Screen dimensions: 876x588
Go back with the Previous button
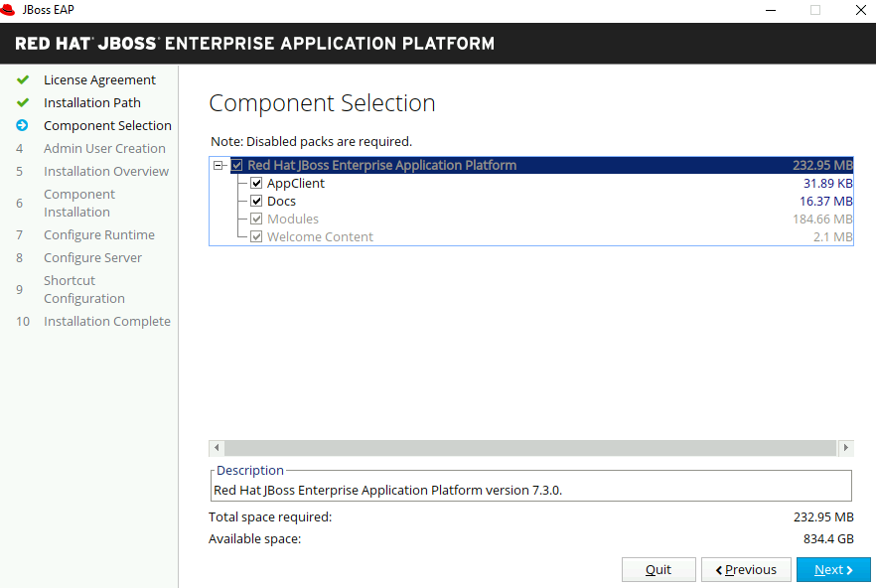(x=747, y=569)
